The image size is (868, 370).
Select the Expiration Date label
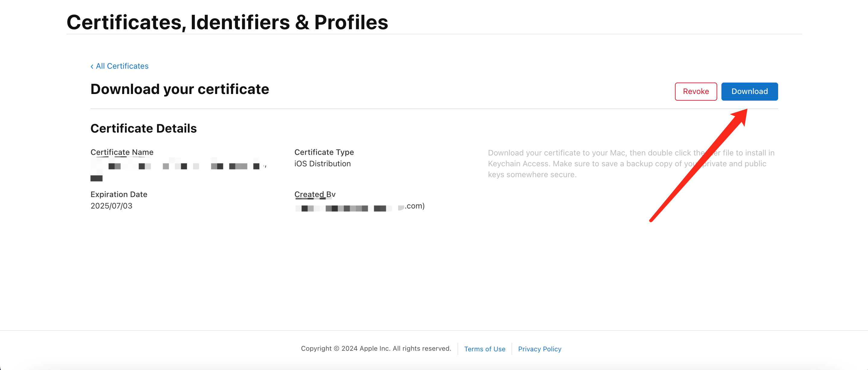(119, 194)
